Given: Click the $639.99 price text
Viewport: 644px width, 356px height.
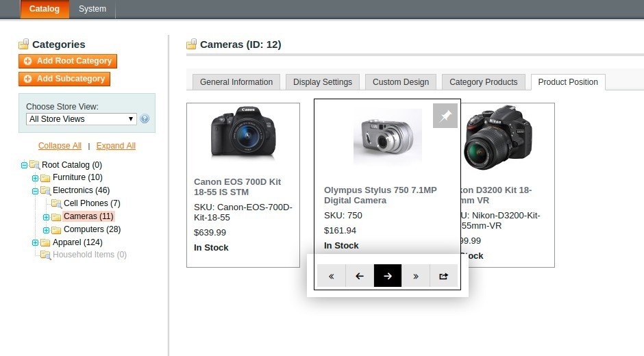Looking at the screenshot, I should tap(210, 232).
